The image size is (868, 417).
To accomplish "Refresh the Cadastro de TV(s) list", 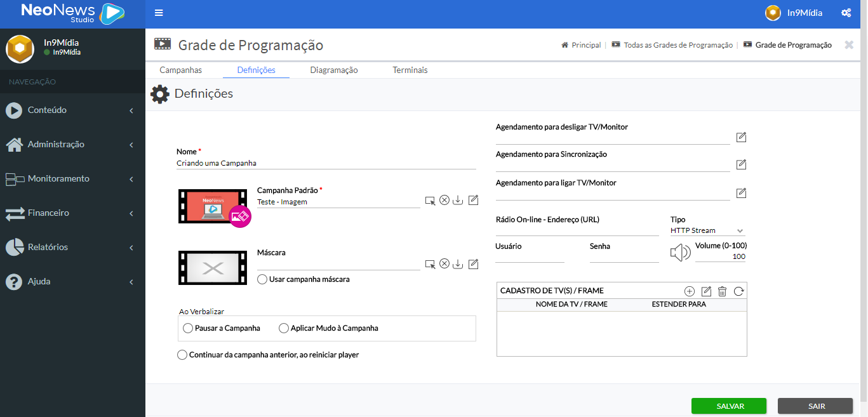I will pyautogui.click(x=738, y=291).
